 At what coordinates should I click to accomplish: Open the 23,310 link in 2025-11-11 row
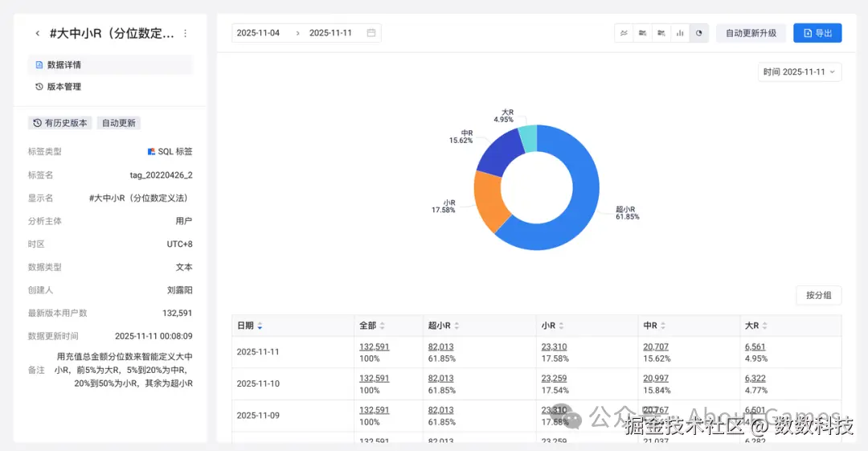point(554,346)
